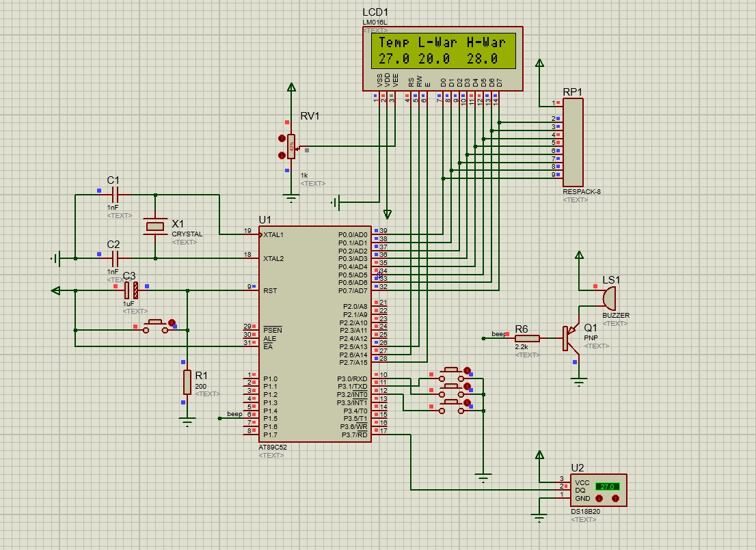
Task: Decrease RV1 potentiometer with lower red arrow
Action: pos(282,155)
